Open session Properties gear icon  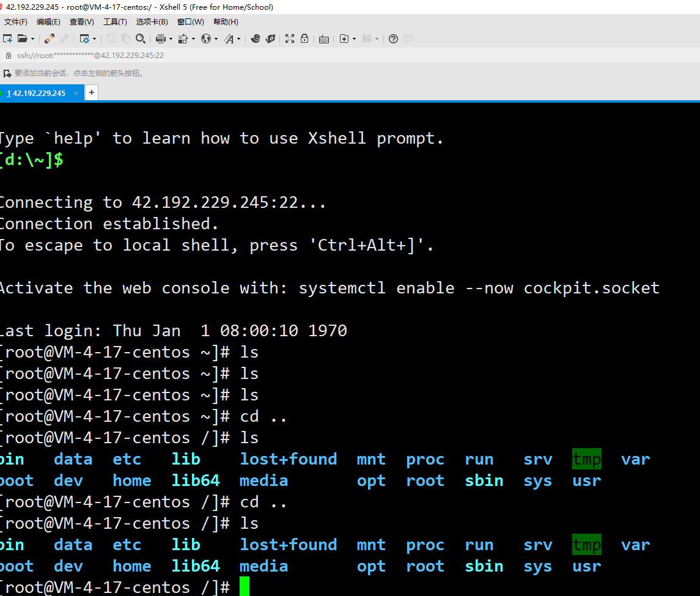[84, 39]
